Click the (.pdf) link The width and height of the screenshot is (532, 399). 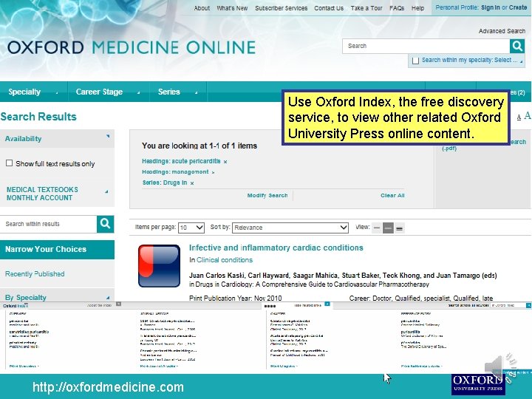[x=449, y=149]
